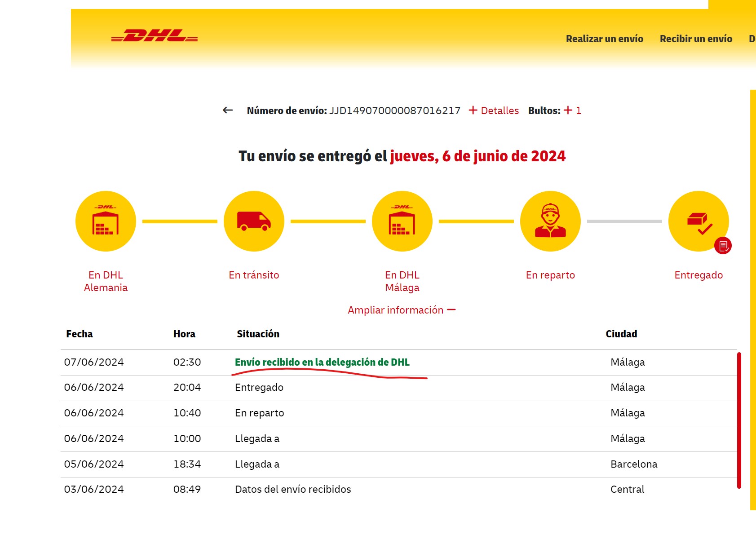Expand the Bultos count
The image size is (756, 535).
click(572, 111)
